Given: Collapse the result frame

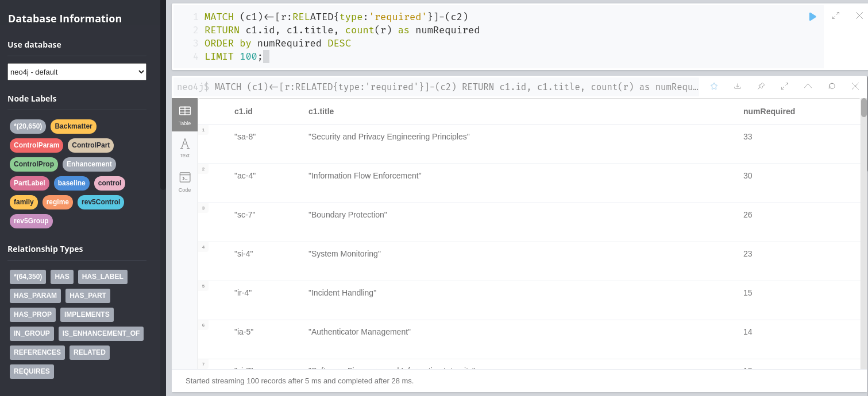Looking at the screenshot, I should click(x=808, y=86).
